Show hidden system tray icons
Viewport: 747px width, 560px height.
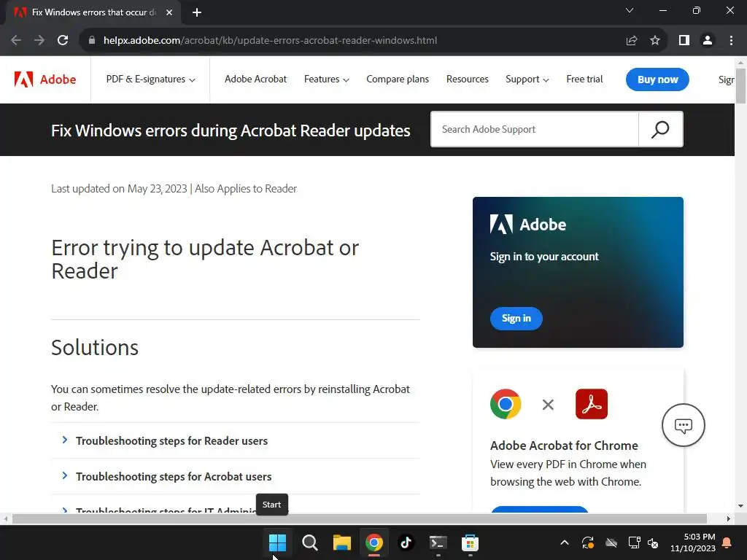(565, 542)
